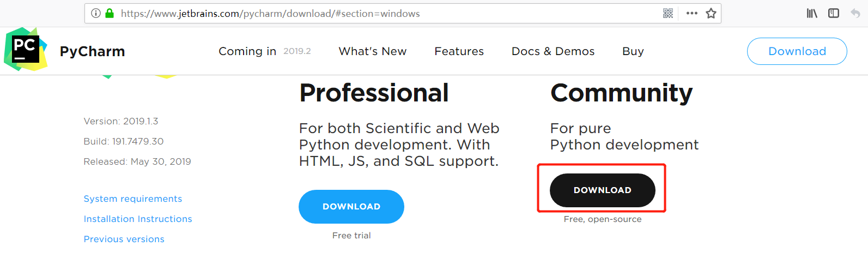Open Docs & Demos navigation item
The image size is (868, 258).
553,51
